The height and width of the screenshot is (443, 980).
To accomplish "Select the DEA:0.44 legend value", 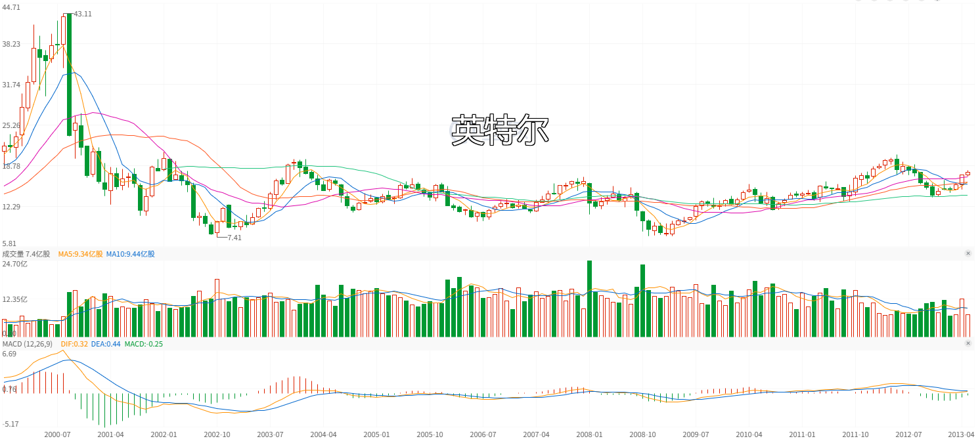I will point(106,344).
